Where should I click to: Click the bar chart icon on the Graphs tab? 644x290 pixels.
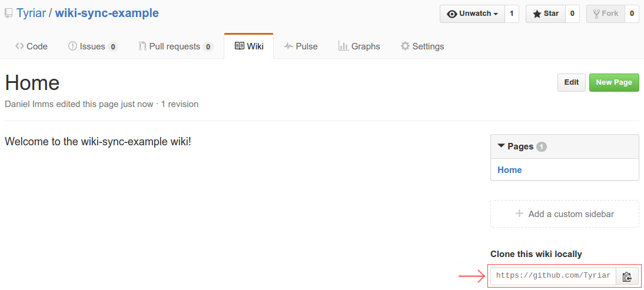point(343,46)
